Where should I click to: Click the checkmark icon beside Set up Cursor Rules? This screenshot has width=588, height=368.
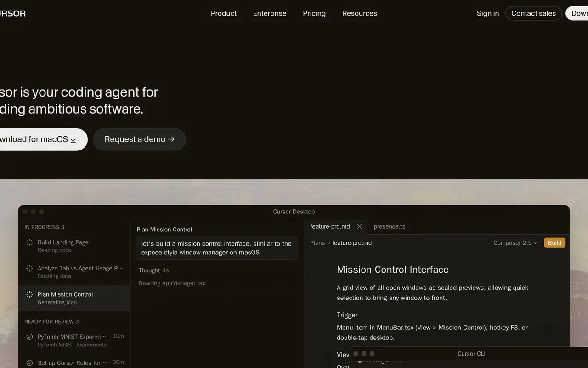click(29, 363)
